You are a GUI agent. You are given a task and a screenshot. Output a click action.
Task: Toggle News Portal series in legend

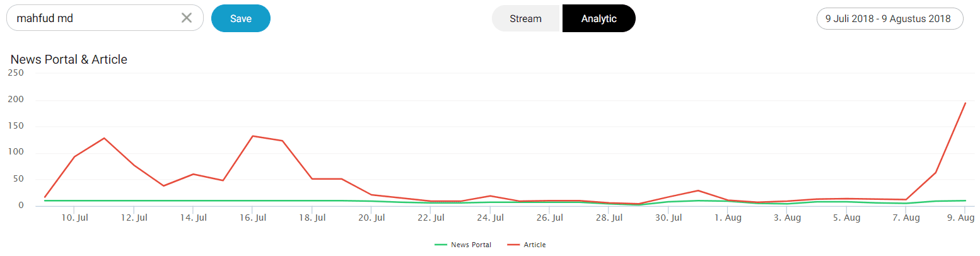point(471,245)
